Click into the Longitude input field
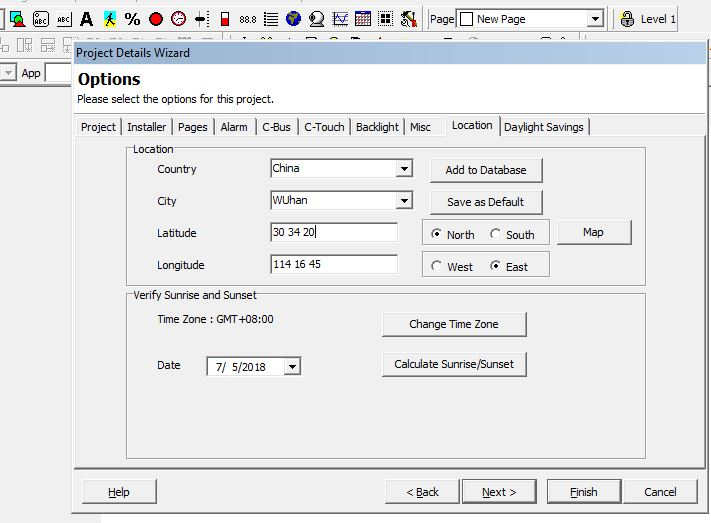 point(334,264)
